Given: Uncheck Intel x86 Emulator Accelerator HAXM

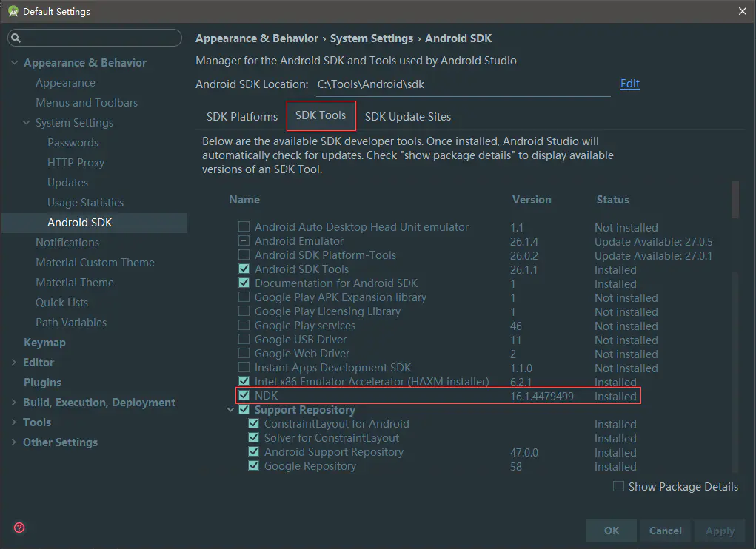Looking at the screenshot, I should pos(244,381).
